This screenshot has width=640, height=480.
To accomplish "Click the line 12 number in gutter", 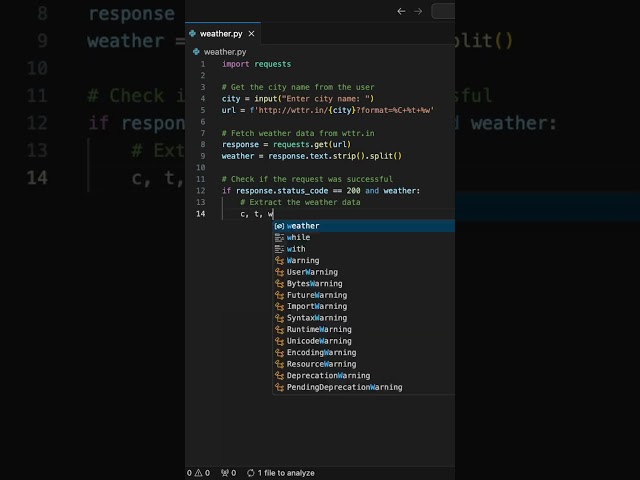I will 200,191.
